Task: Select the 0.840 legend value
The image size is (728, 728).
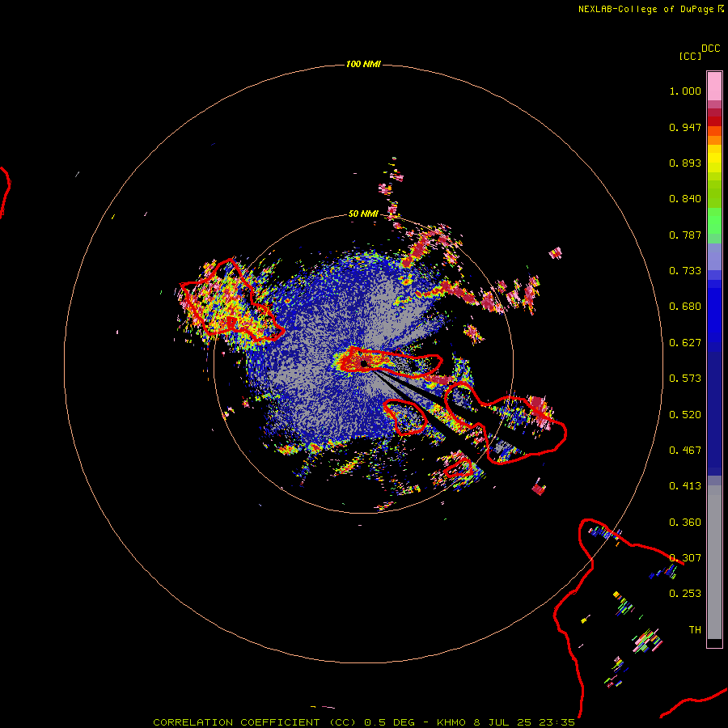Action: [685, 199]
